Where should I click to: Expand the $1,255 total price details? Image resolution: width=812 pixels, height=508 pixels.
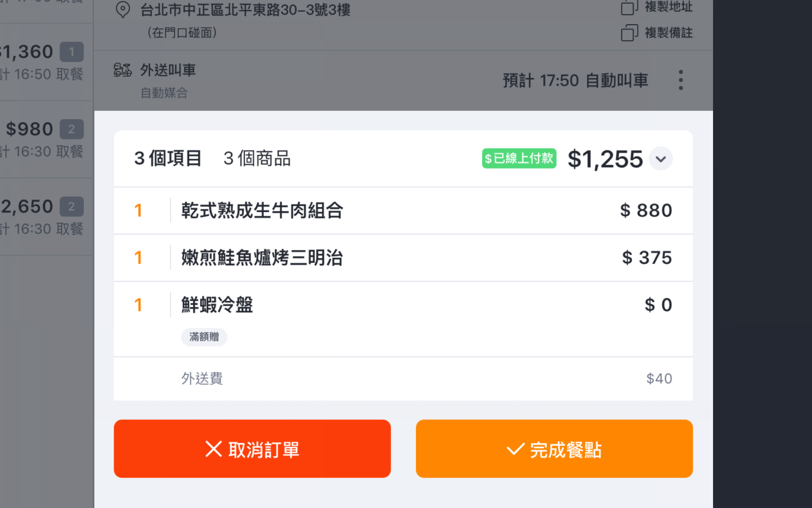(x=661, y=159)
